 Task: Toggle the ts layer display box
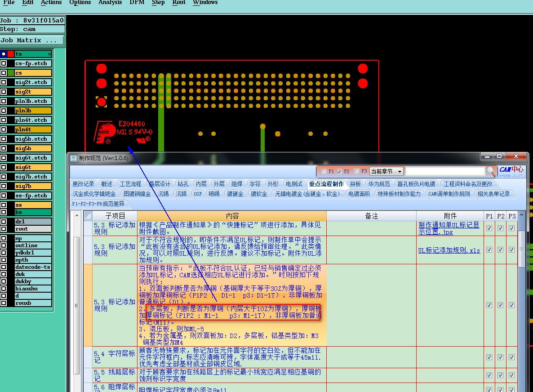pyautogui.click(x=4, y=53)
